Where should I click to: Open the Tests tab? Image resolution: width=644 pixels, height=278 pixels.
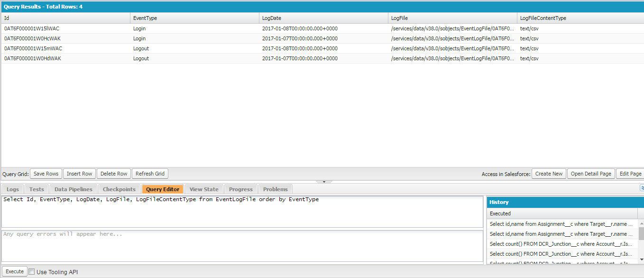coord(37,189)
